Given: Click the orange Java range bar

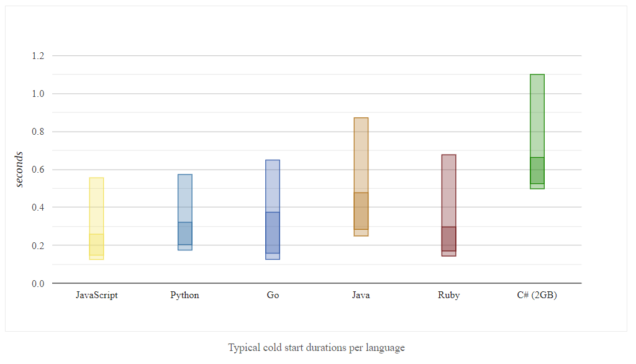Looking at the screenshot, I should (361, 176).
